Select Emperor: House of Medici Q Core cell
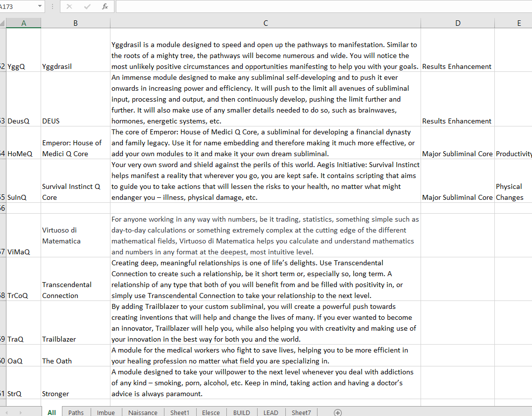 tap(75, 143)
